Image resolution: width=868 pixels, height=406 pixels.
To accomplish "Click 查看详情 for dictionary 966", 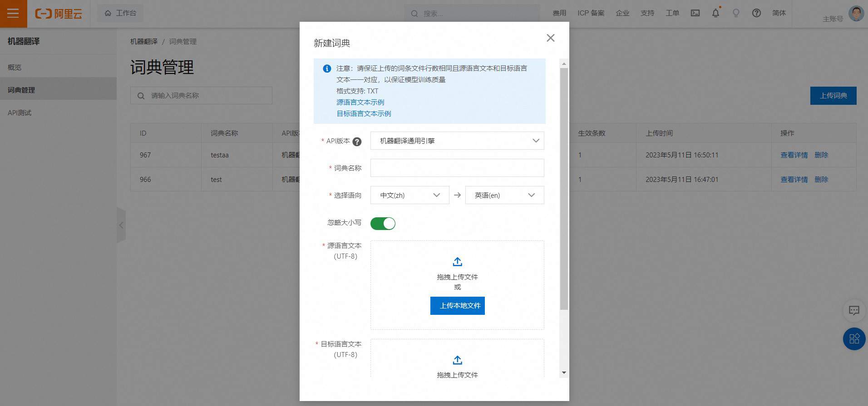I will [x=794, y=180].
